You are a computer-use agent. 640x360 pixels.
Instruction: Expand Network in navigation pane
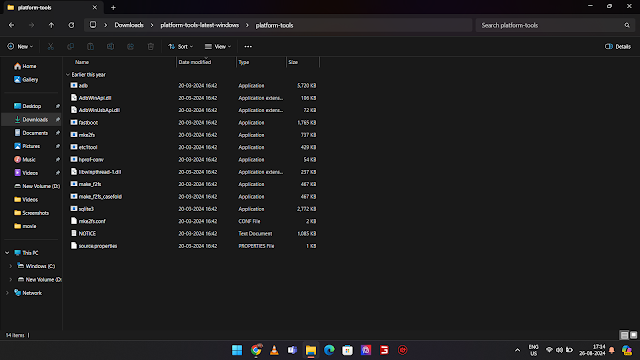tap(7, 293)
